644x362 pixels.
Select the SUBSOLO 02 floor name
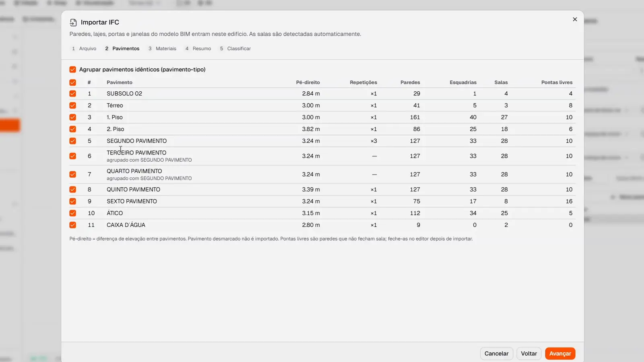(x=124, y=94)
